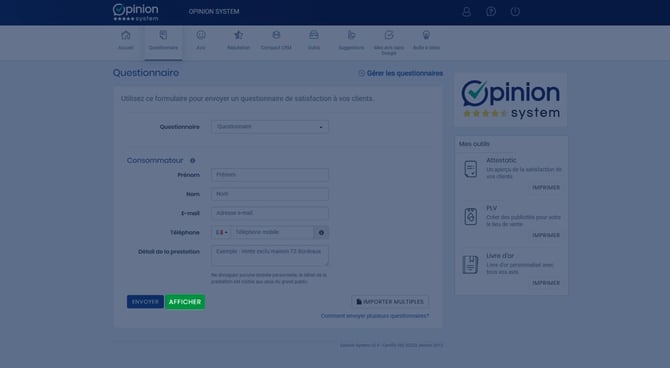This screenshot has width=670, height=368.
Task: Open Comment envoyer plusieurs questionnaires link
Action: click(375, 316)
